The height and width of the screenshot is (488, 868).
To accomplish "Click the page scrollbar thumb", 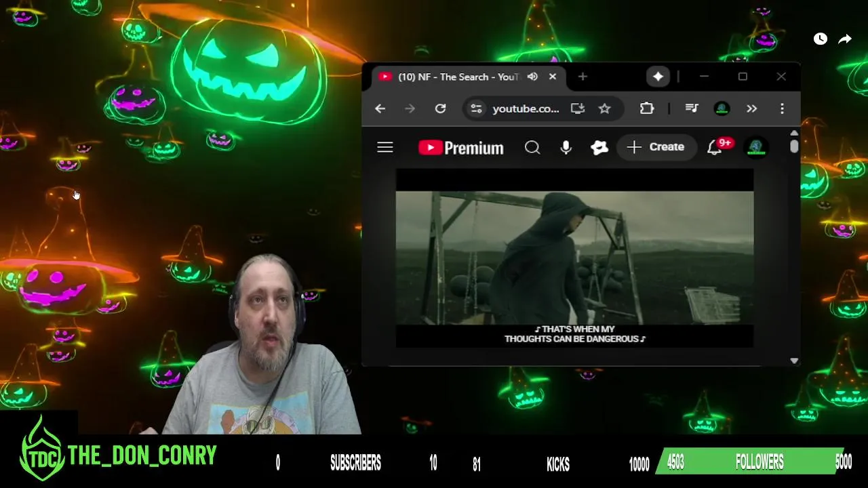I will coord(794,146).
